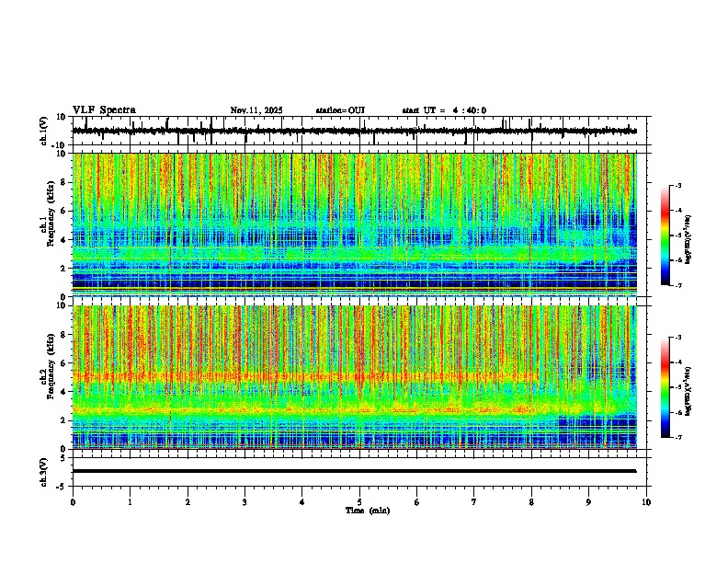Screen dimensions: 728x563
Task: Click the "ch.3(V)" axis label
Action: click(x=45, y=472)
